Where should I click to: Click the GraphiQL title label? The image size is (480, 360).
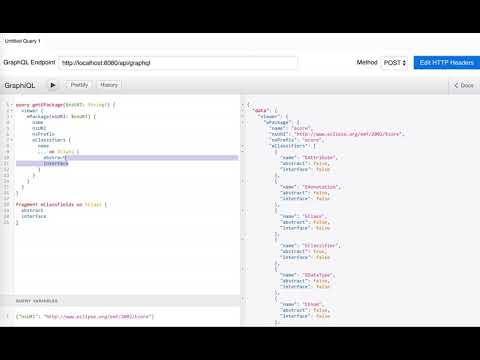click(20, 85)
